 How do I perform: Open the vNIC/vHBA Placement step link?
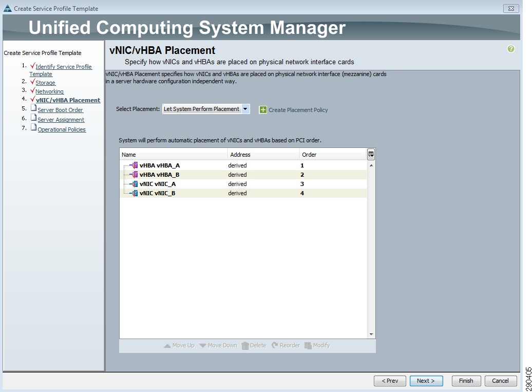pos(68,100)
